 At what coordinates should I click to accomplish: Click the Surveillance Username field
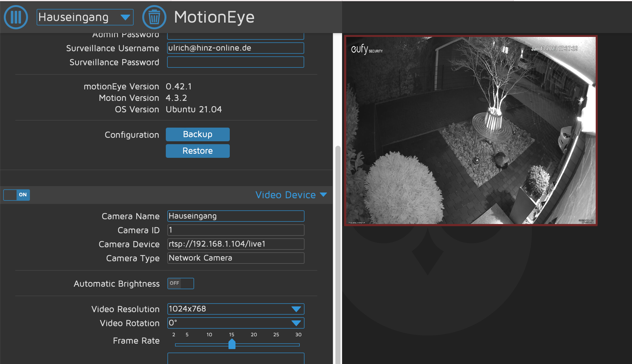click(235, 48)
